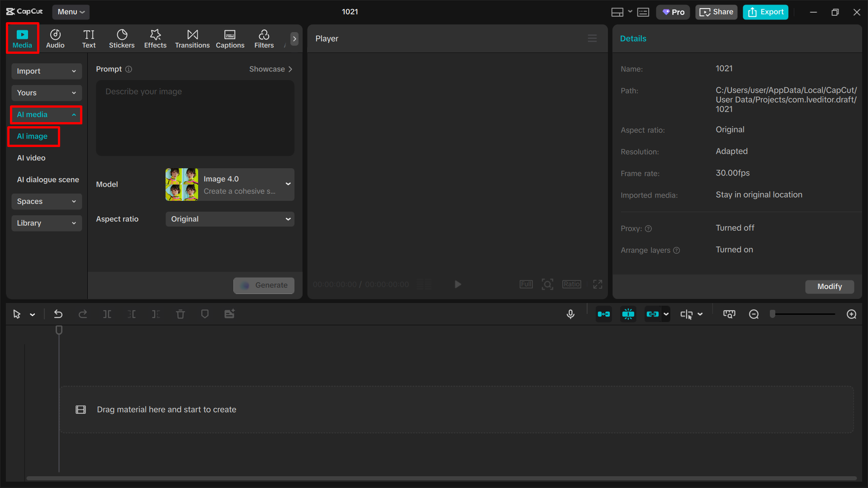Expand the Import section in the sidebar
868x488 pixels.
pos(46,71)
